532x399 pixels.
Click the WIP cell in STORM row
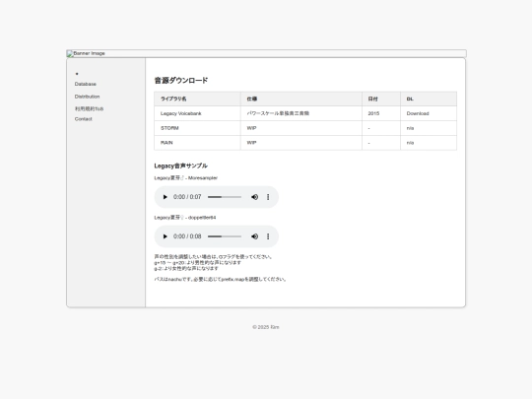[301, 128]
